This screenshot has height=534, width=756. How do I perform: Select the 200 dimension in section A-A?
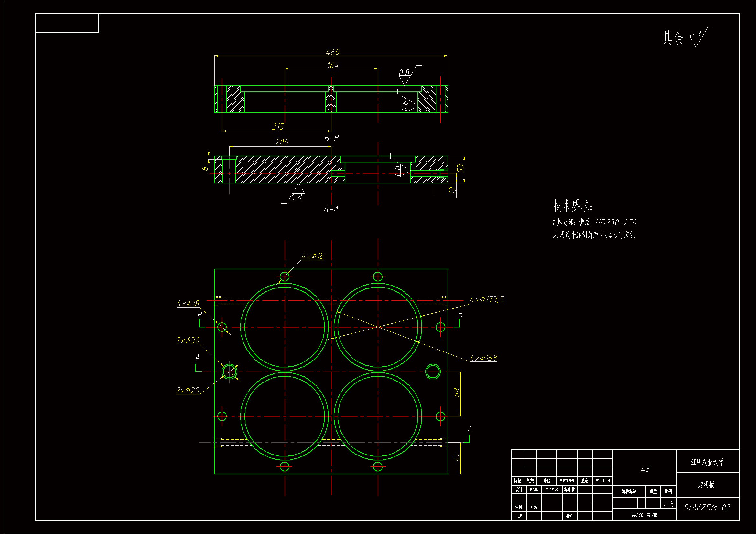(282, 142)
